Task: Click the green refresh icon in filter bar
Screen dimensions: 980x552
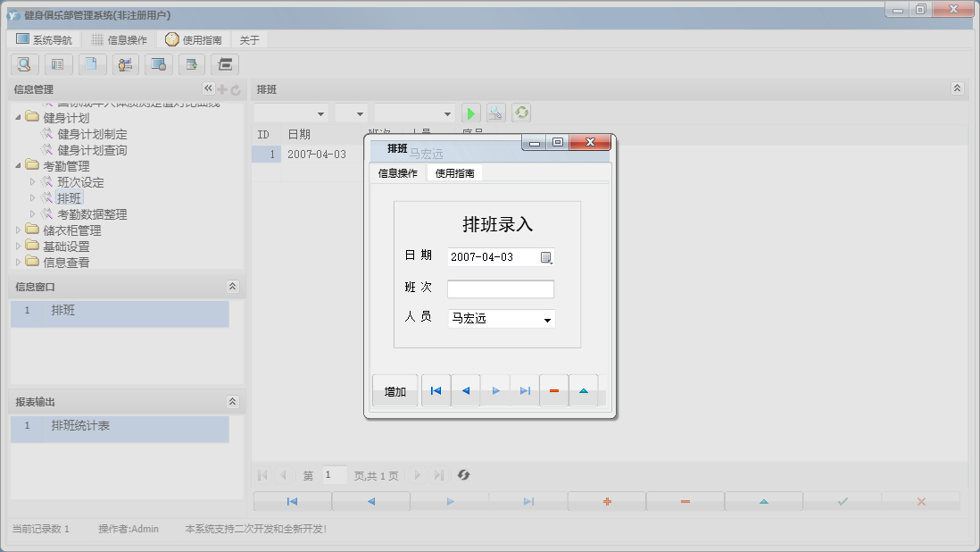Action: click(521, 113)
